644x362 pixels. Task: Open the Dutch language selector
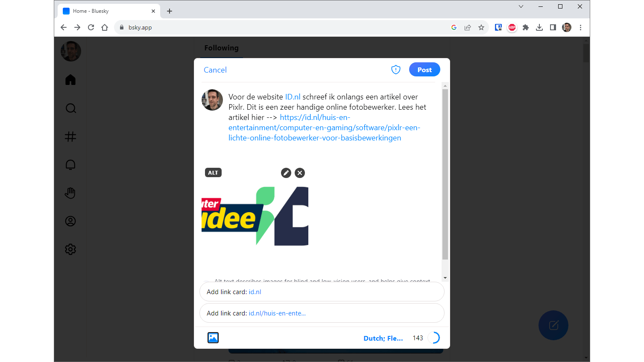coord(383,338)
